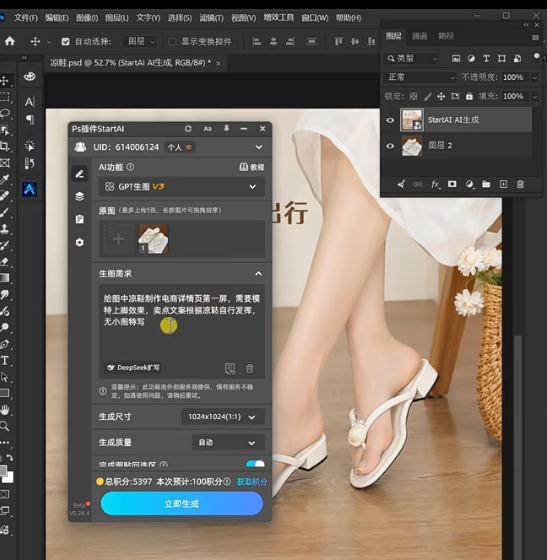Create new layer with plus icon
This screenshot has width=547, height=560.
pyautogui.click(x=503, y=184)
